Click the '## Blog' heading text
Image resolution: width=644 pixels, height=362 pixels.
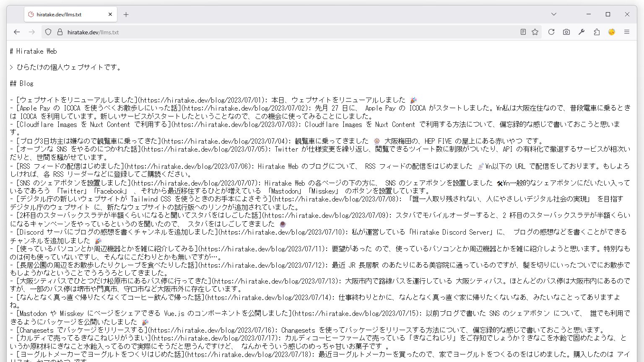[22, 83]
